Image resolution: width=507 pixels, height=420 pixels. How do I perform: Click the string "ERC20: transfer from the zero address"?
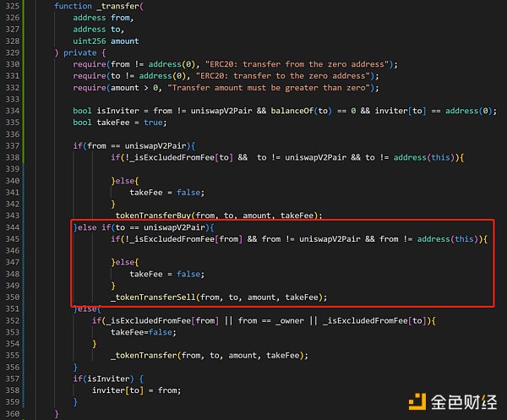pyautogui.click(x=297, y=64)
